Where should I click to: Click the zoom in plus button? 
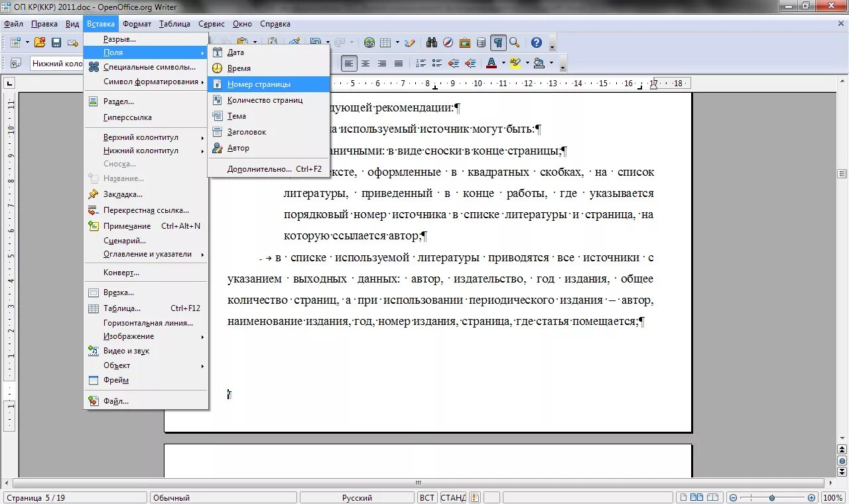(811, 497)
